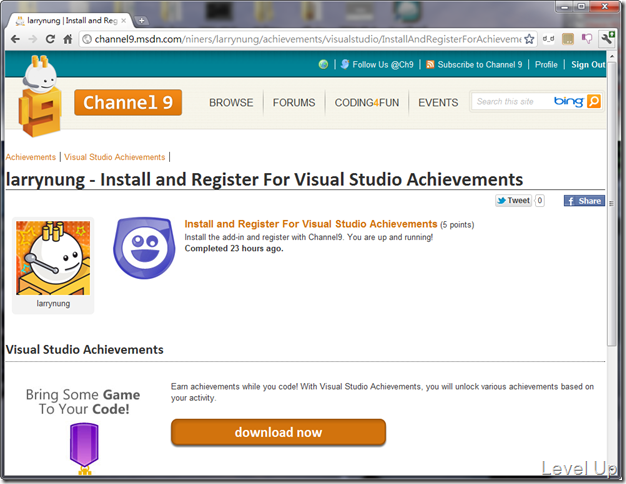Close the larrynung tab

click(124, 20)
